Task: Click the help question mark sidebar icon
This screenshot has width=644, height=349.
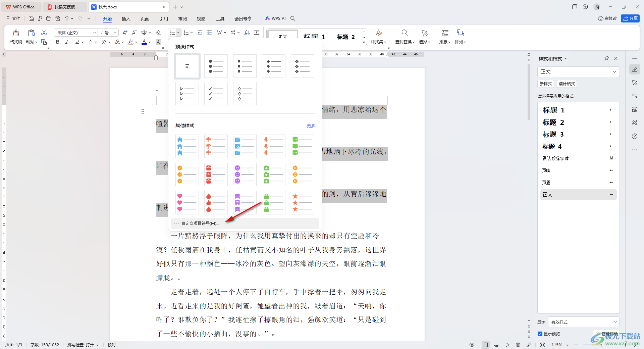Action: 635,136
